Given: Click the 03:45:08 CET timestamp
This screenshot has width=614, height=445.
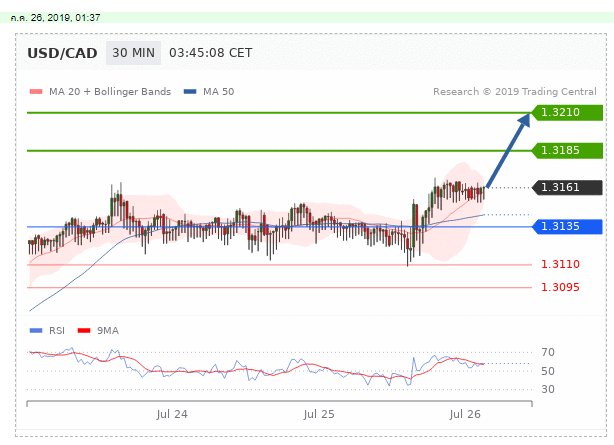Looking at the screenshot, I should tap(210, 53).
